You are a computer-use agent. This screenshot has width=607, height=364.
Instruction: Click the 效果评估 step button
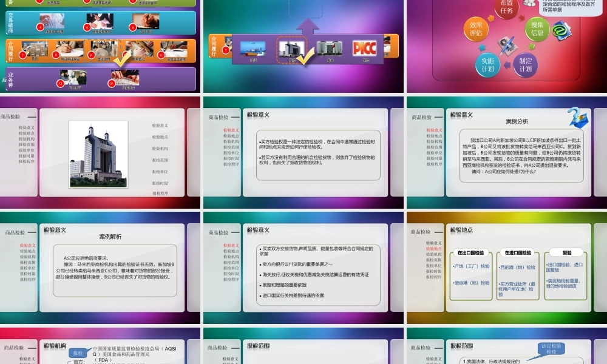point(476,28)
